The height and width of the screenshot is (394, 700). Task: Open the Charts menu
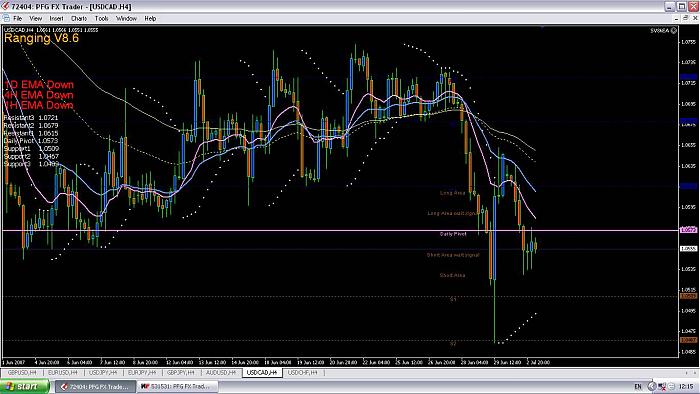point(79,18)
